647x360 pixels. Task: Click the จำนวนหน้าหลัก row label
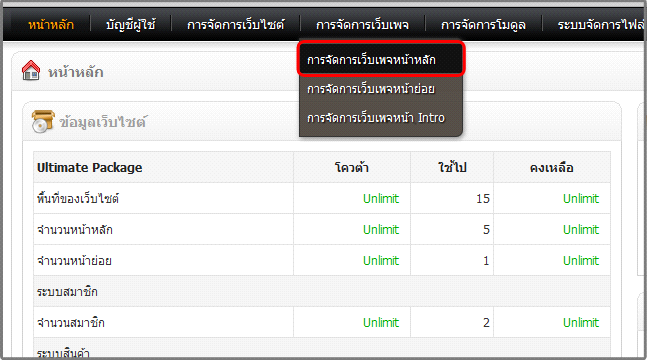click(x=75, y=230)
